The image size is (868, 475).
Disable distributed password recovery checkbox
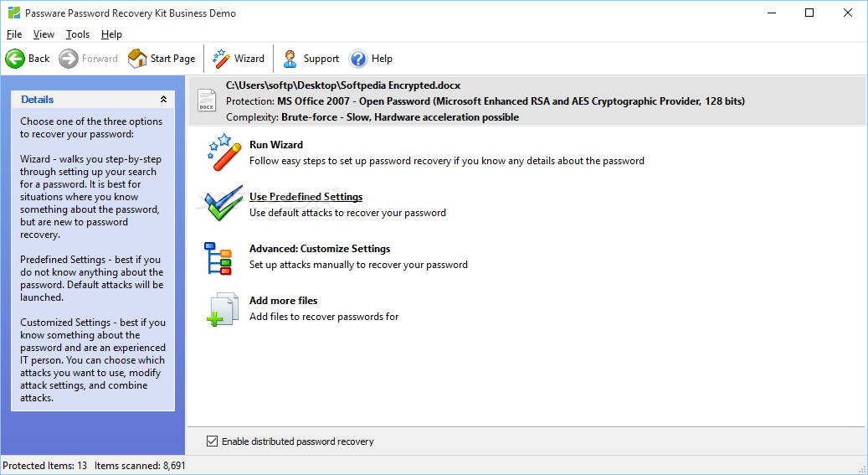click(x=212, y=441)
